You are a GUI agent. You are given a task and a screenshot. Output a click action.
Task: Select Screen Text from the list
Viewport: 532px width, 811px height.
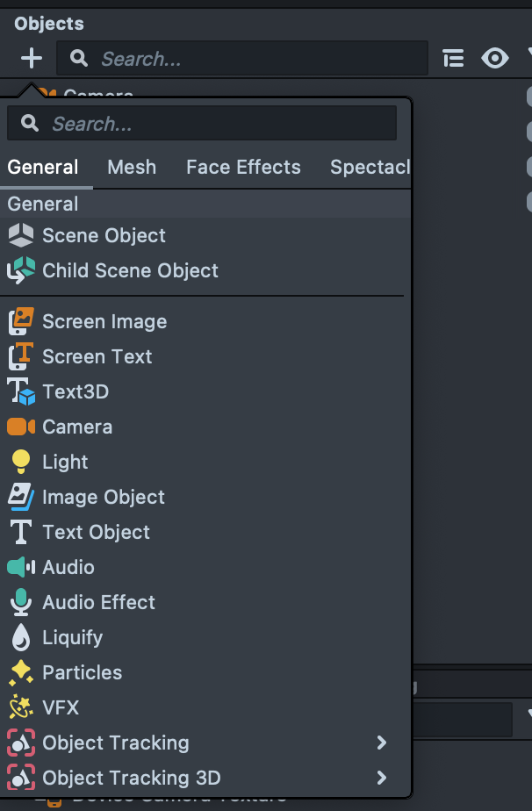point(97,356)
